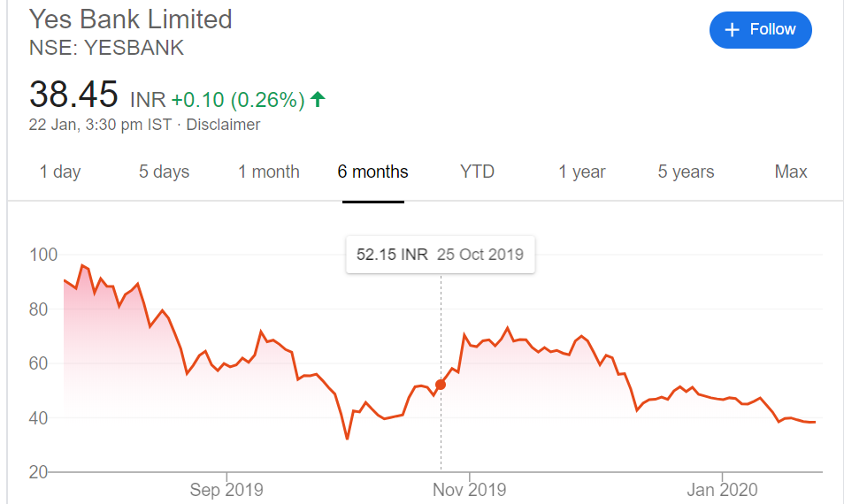
Task: Click the NSE: YESBANK ticker text
Action: pos(106,48)
